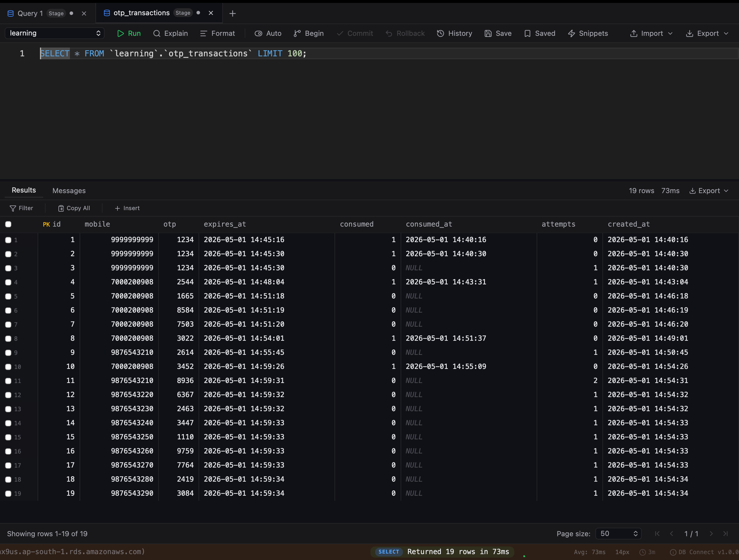Go to the next results page
Viewport: 739px width, 560px height.
click(711, 534)
